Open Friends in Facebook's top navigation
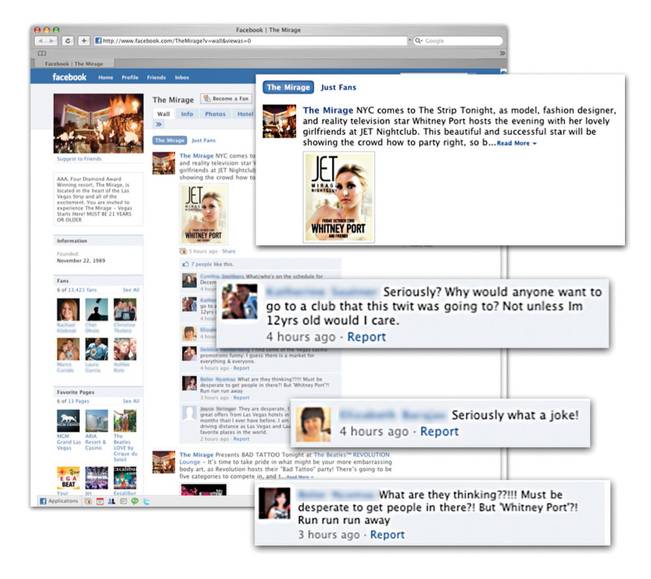 click(x=156, y=78)
